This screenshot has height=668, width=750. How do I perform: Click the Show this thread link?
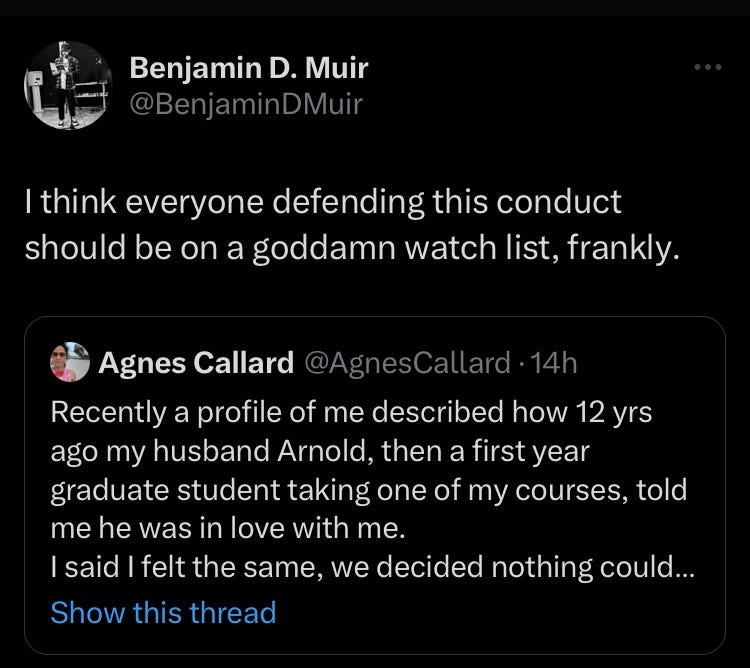tap(163, 611)
